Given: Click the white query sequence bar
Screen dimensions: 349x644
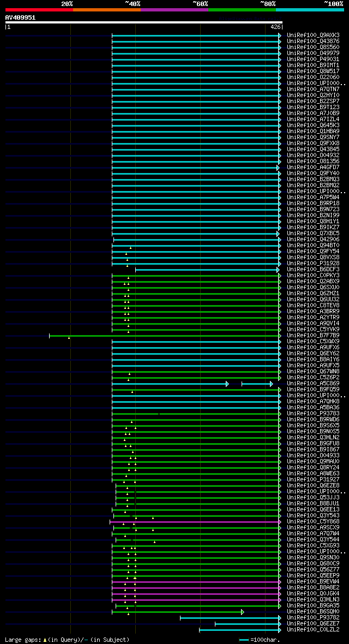Looking at the screenshot, I should tap(144, 22).
